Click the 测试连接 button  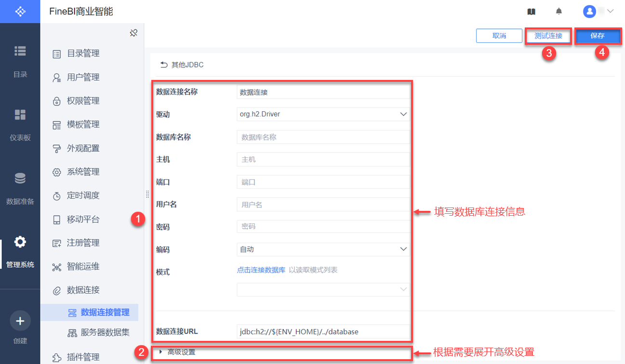coord(548,36)
